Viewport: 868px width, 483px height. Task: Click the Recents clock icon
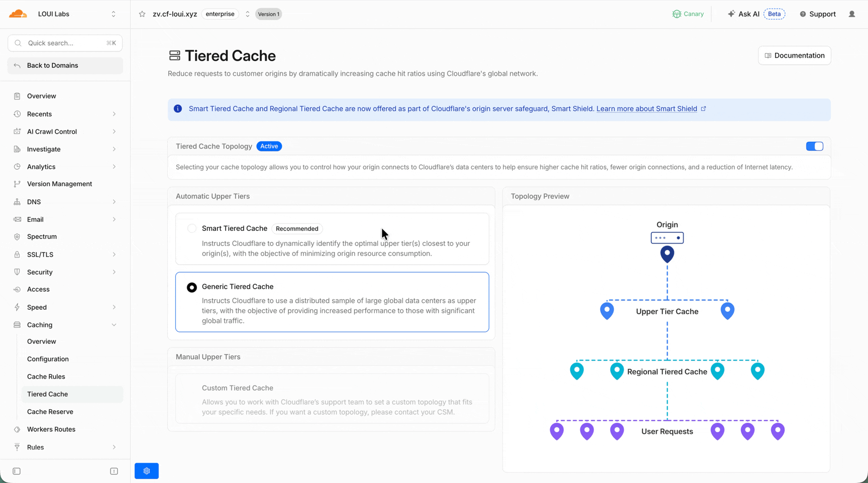(17, 114)
